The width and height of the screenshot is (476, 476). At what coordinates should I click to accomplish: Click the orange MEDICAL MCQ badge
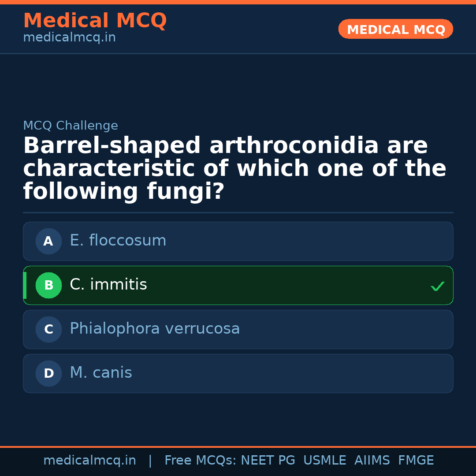(x=395, y=29)
